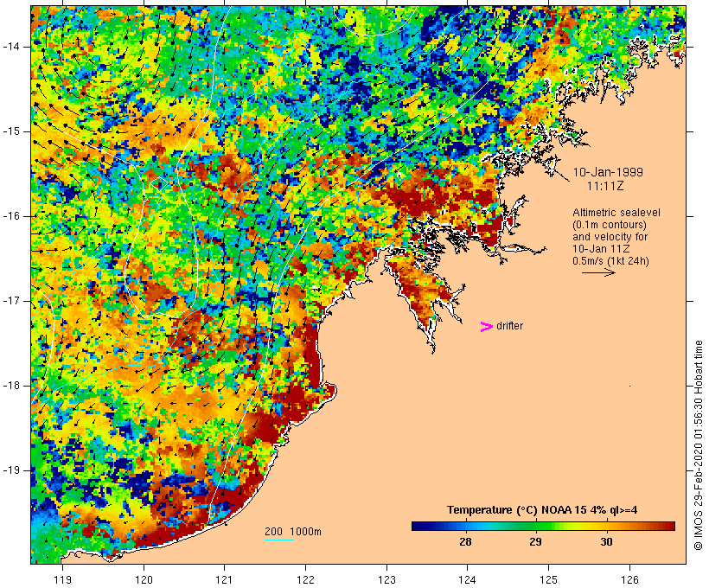Image resolution: width=709 pixels, height=588 pixels.
Task: Click the -16 latitude axis label
Action: click(x=10, y=216)
